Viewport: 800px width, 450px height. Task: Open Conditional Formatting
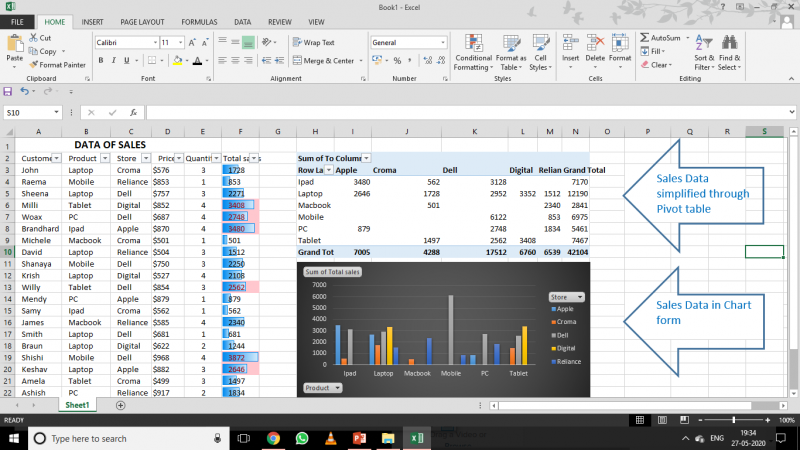473,53
